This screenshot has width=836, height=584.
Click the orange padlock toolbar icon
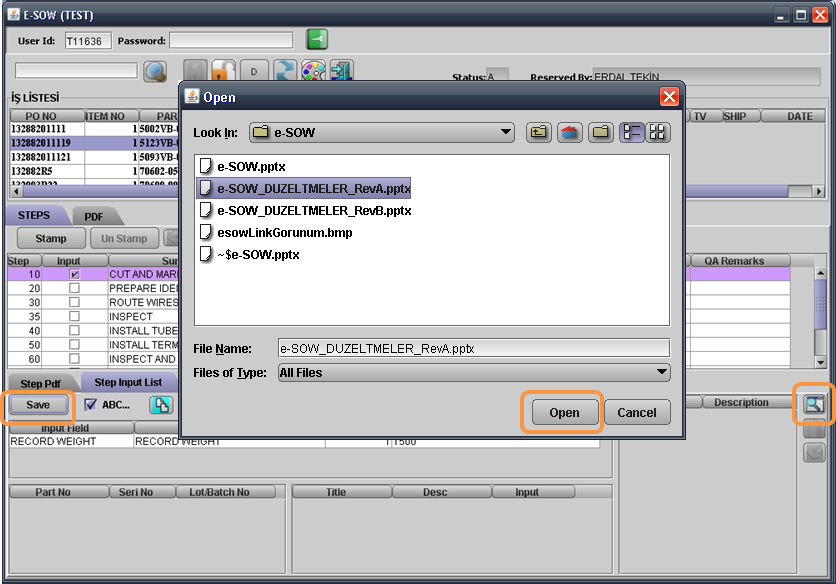coord(224,71)
